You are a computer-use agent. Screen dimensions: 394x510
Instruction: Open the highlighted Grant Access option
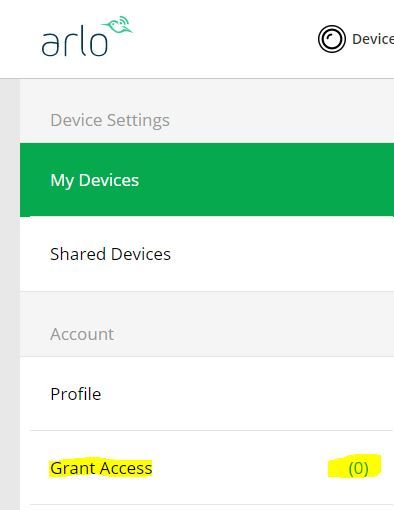click(x=101, y=468)
